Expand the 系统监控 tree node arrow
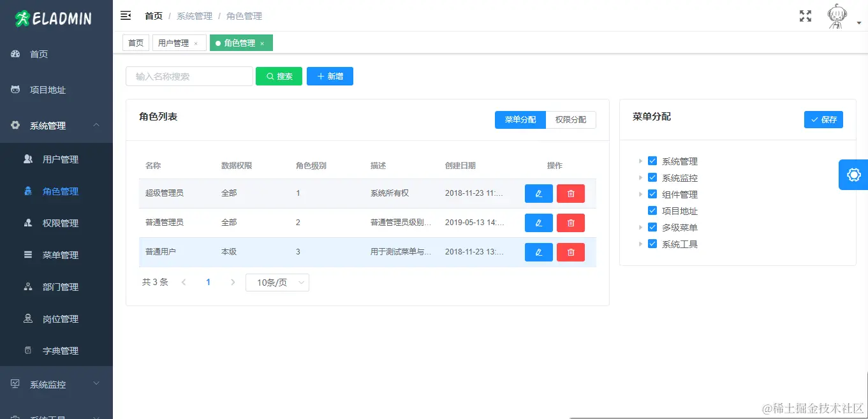 pos(640,178)
